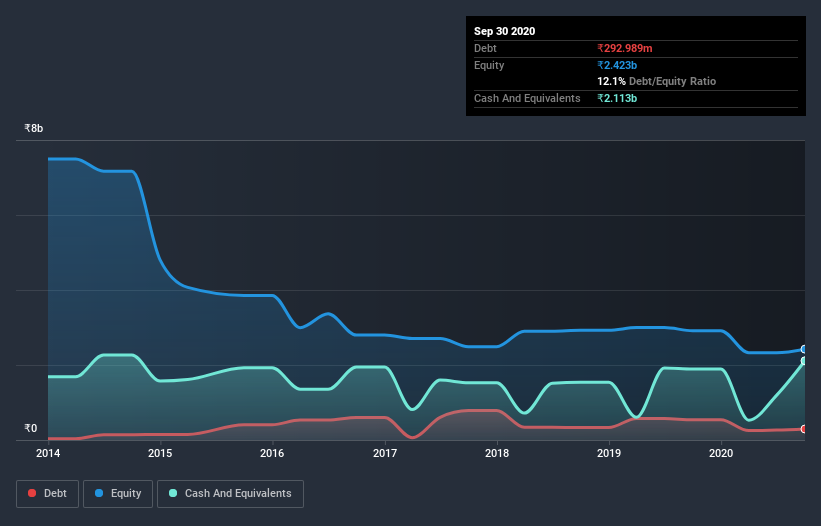Click the ₹2.423b equity value
The height and width of the screenshot is (526, 821).
coord(617,65)
